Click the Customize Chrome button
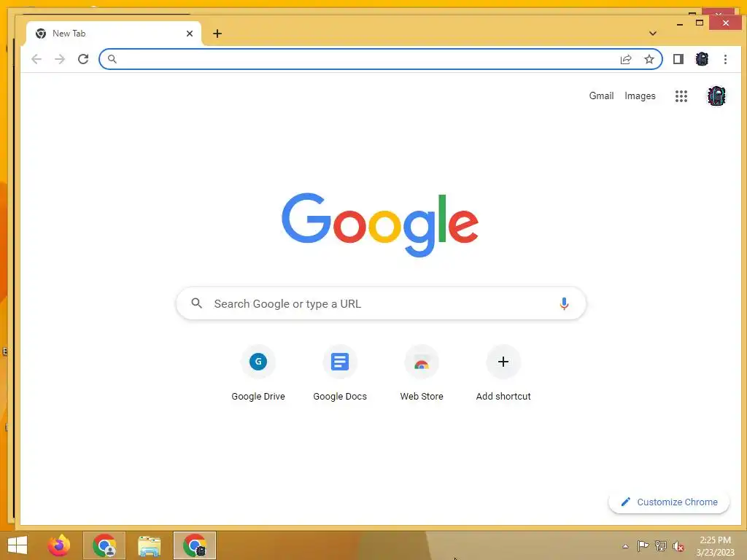The image size is (747, 560). [x=669, y=502]
